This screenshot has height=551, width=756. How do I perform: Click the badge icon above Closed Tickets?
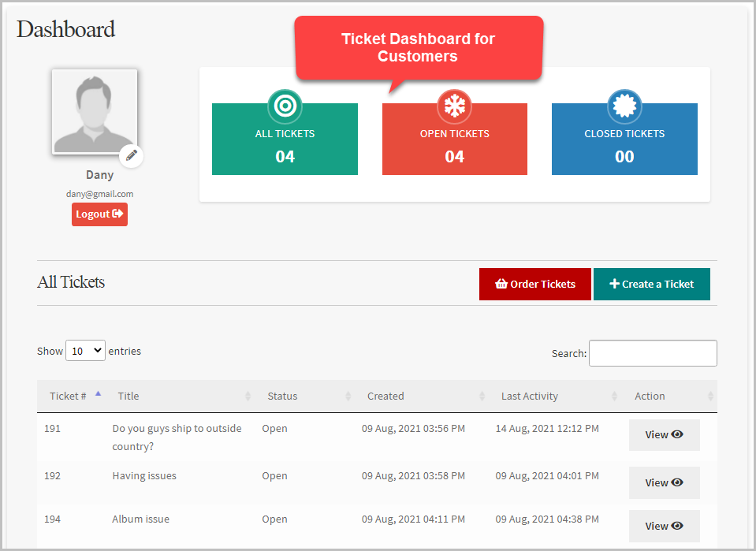coord(624,106)
